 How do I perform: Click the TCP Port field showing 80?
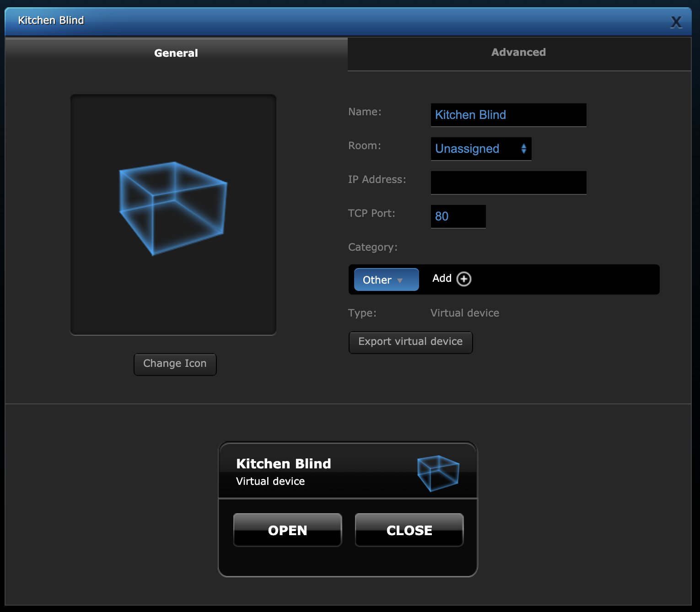[458, 216]
